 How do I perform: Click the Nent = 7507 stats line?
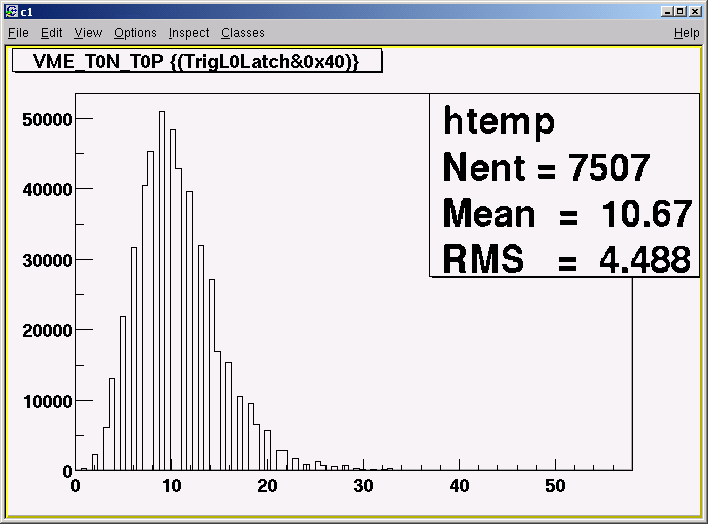(546, 167)
